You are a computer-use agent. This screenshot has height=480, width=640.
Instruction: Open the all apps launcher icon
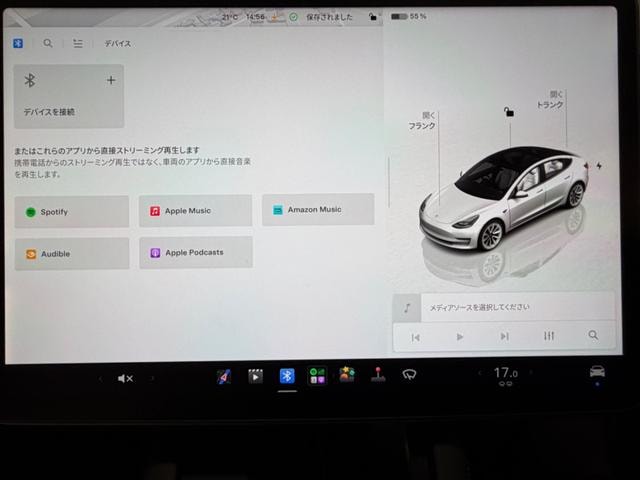tap(317, 376)
